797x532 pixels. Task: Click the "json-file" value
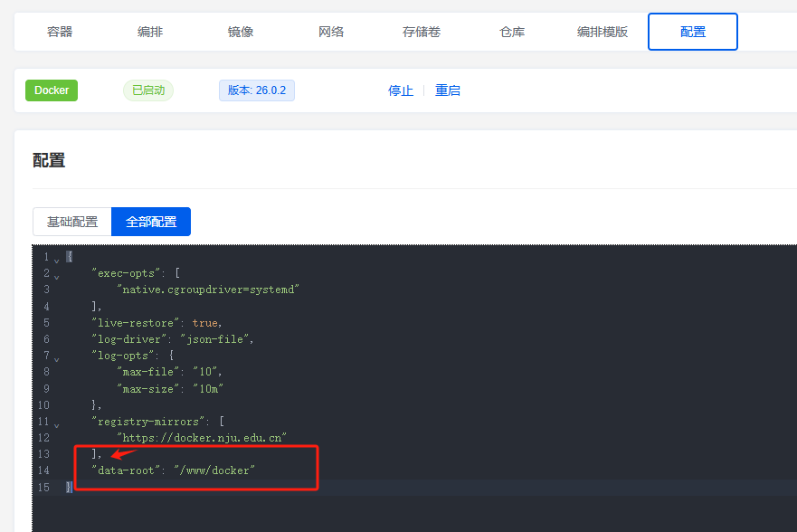click(x=215, y=339)
